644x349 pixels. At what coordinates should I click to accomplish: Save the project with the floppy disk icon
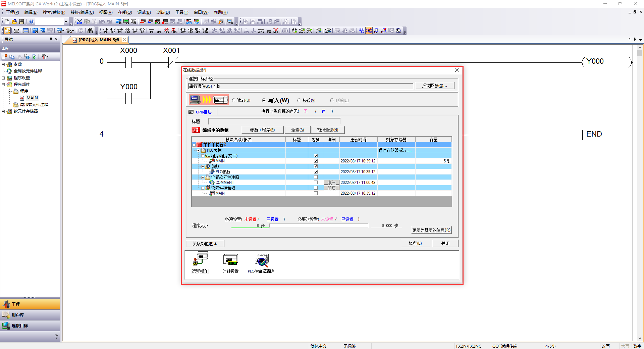click(22, 22)
